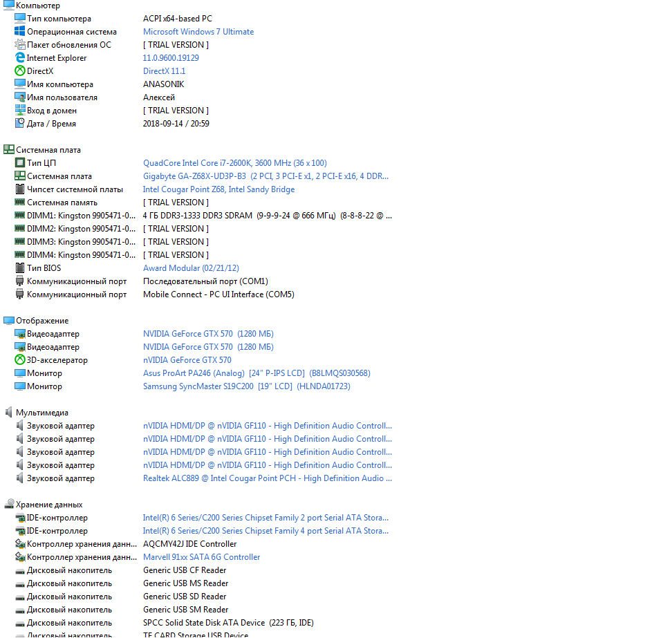Screen dimensions: 672x638
Task: Click the Компьютер section header icon
Action: [x=8, y=5]
